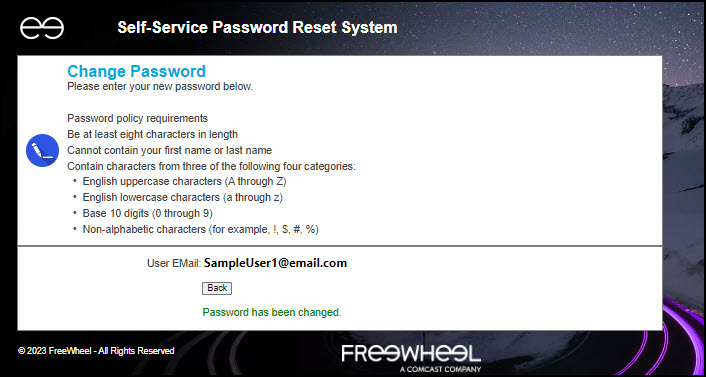This screenshot has height=377, width=706.
Task: Click the copyright 2023 FreeWheel text
Action: (96, 350)
